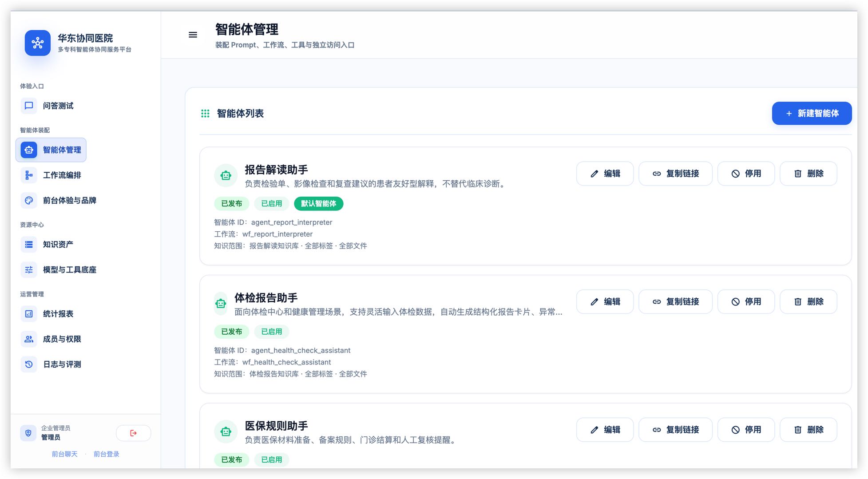Delete the 体检报告助手 agent
Image resolution: width=868 pixels, height=479 pixels.
[808, 302]
